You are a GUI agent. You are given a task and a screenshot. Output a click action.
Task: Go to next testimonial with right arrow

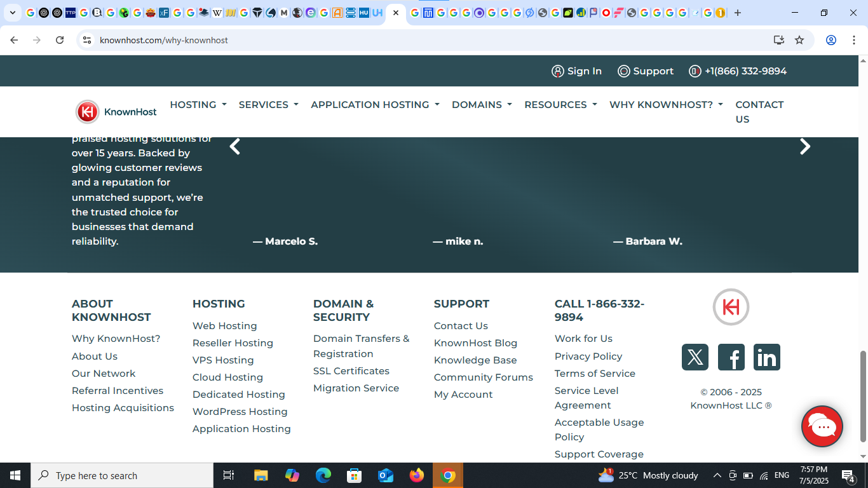click(x=805, y=147)
